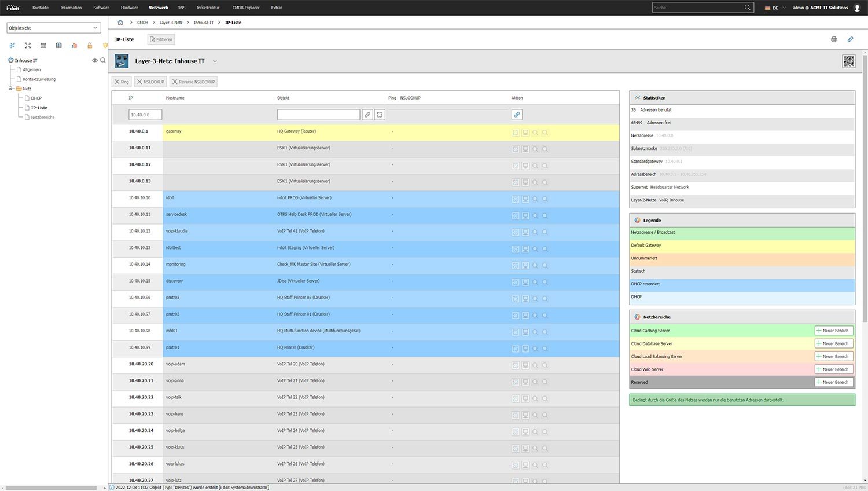Image resolution: width=868 pixels, height=491 pixels.
Task: Collapse the Netz folder in the tree
Action: [x=10, y=89]
